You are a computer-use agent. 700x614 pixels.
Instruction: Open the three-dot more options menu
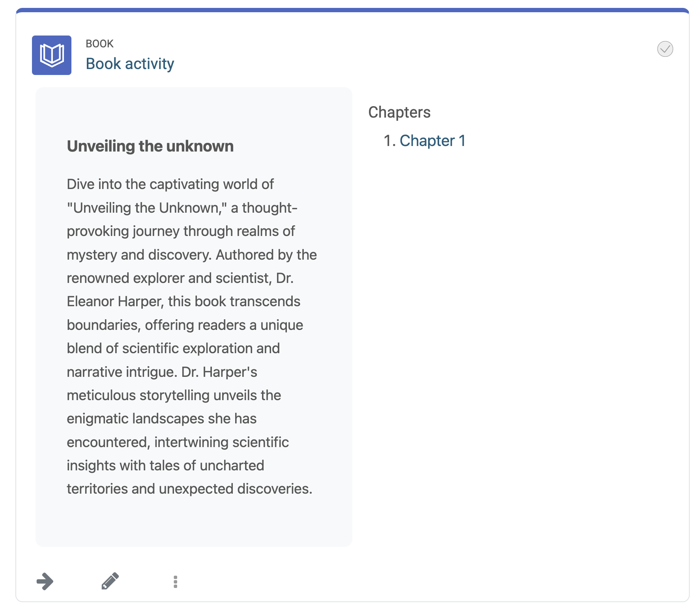coord(175,582)
